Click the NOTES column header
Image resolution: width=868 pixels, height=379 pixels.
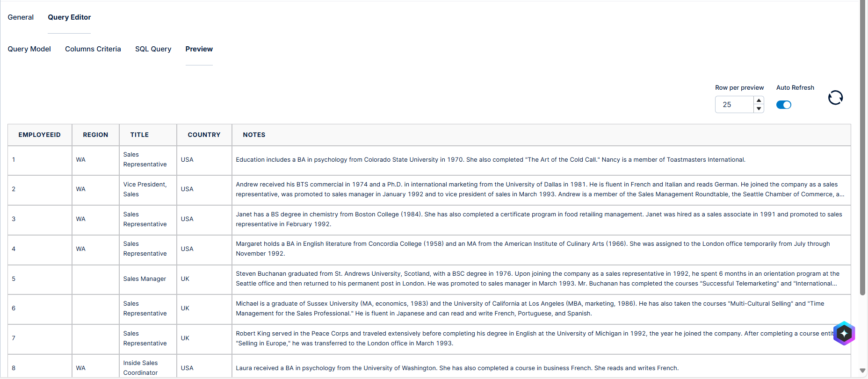pyautogui.click(x=541, y=135)
